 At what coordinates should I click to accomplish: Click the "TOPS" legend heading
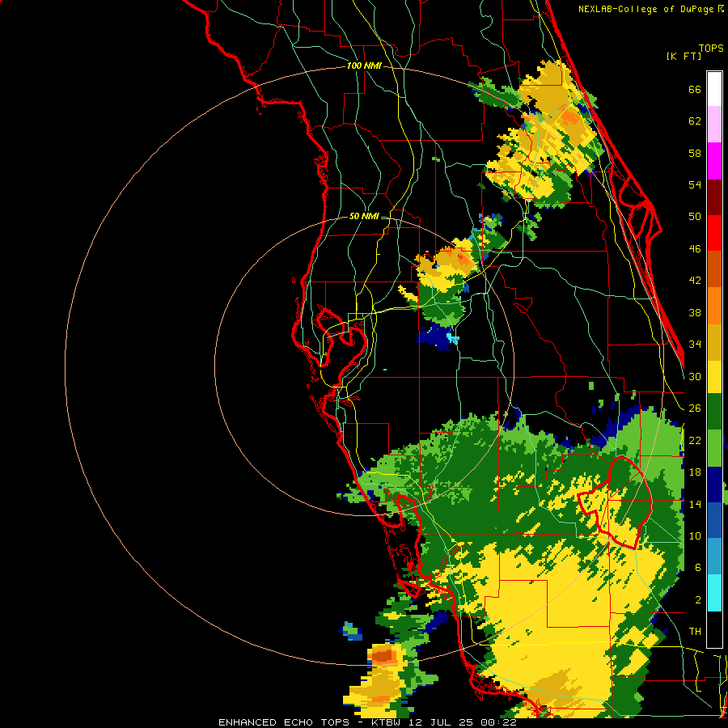[x=711, y=48]
